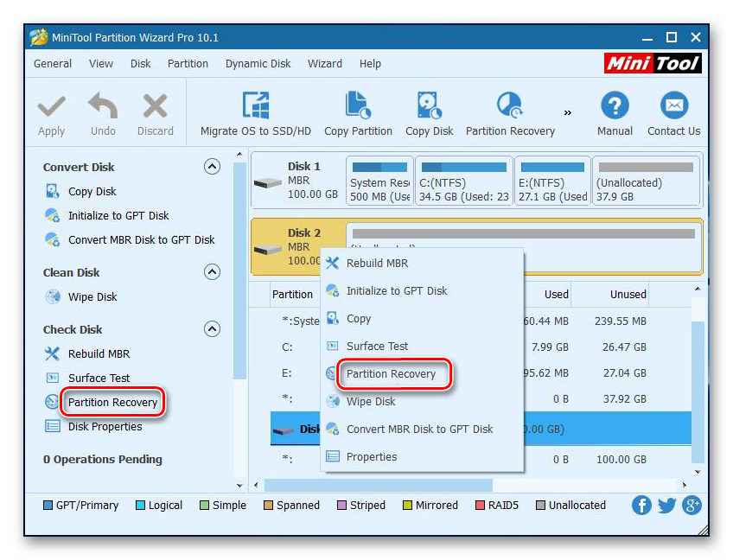Click the Twitter icon in status bar
This screenshot has height=560, width=733.
coord(666,506)
